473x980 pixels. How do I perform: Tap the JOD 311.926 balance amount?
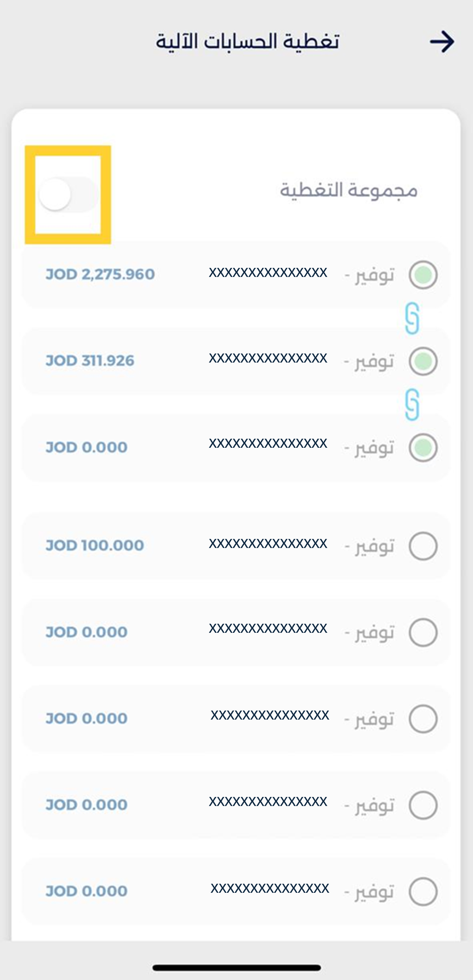coord(90,361)
